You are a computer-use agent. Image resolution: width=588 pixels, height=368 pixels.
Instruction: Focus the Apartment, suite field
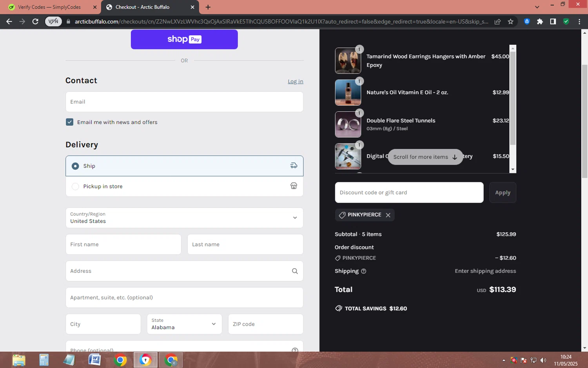click(184, 298)
